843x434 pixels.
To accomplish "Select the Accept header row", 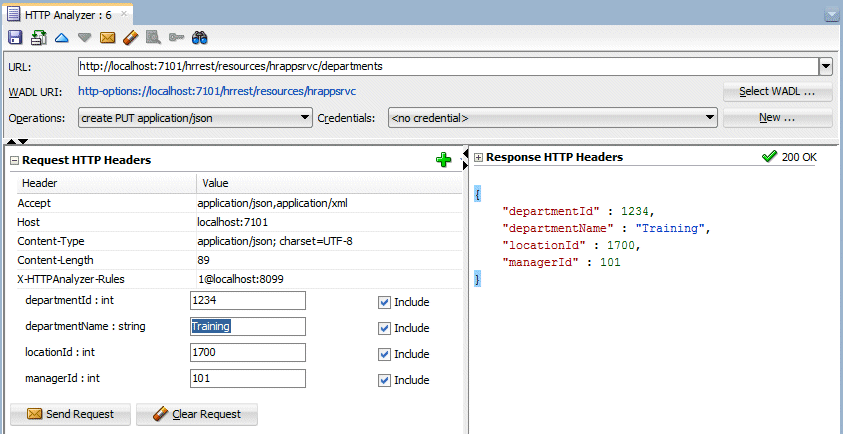I will pos(239,203).
